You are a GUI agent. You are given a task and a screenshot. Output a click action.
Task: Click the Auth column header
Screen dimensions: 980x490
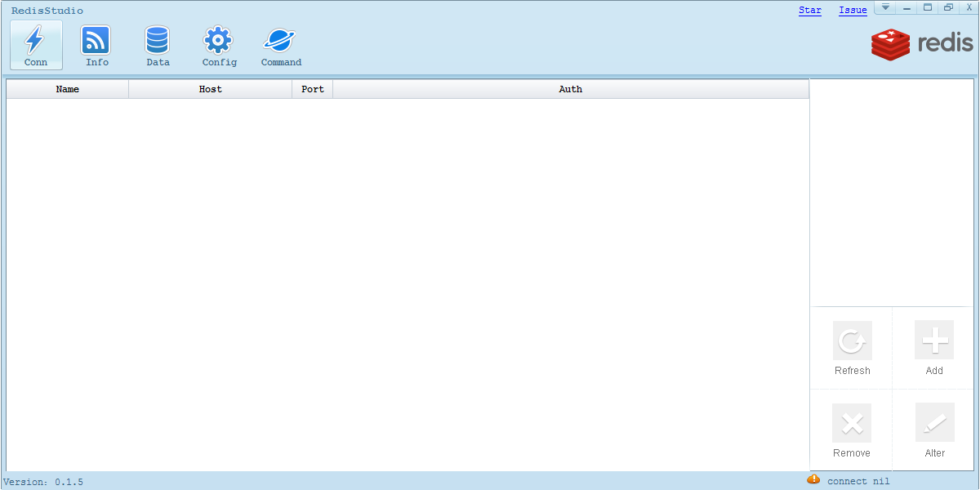click(571, 89)
